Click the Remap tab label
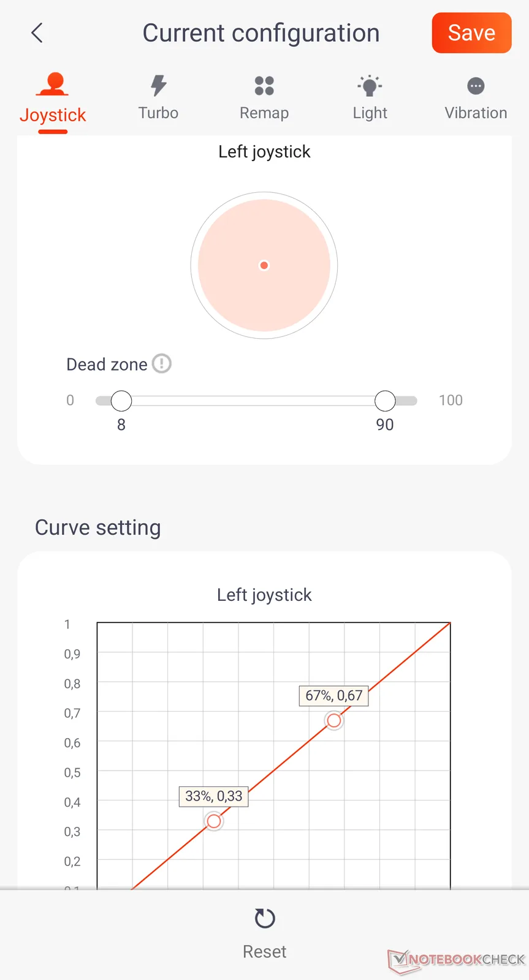The height and width of the screenshot is (980, 529). tap(264, 113)
